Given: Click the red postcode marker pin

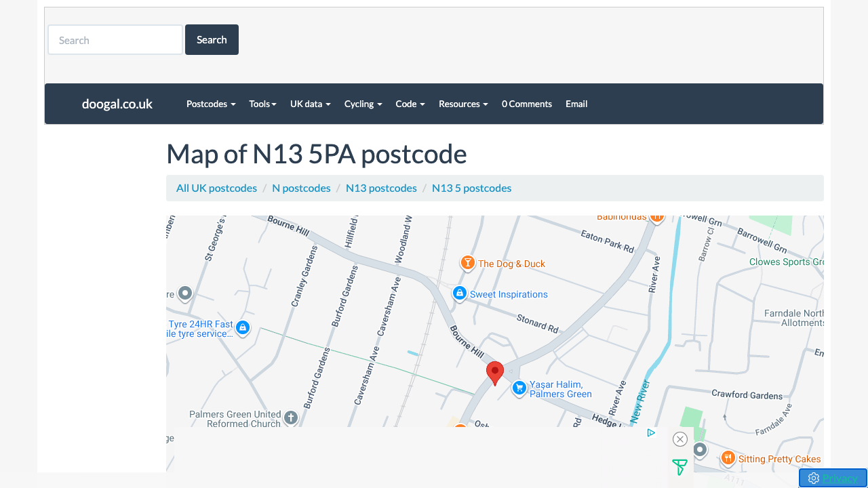Looking at the screenshot, I should point(495,373).
